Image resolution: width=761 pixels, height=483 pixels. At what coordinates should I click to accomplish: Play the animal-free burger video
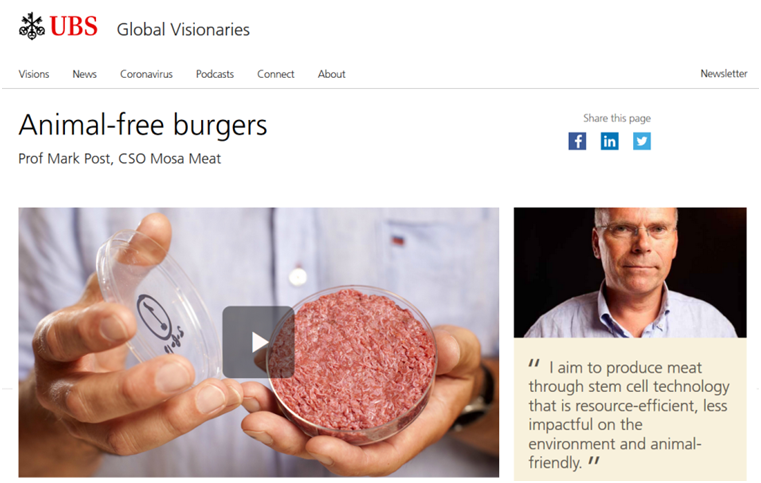click(x=258, y=342)
